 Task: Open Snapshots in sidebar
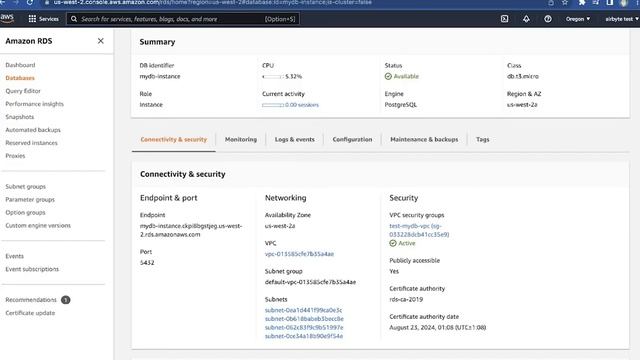click(x=20, y=117)
